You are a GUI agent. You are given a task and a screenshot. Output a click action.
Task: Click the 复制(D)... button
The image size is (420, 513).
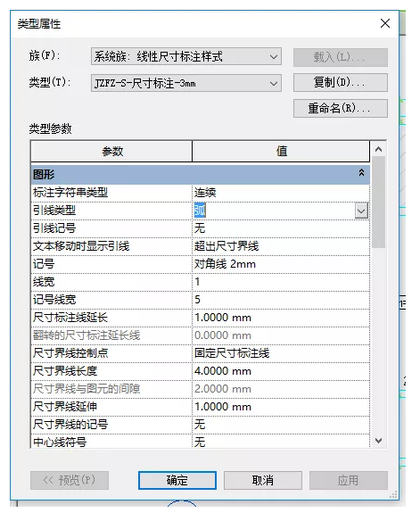point(340,82)
